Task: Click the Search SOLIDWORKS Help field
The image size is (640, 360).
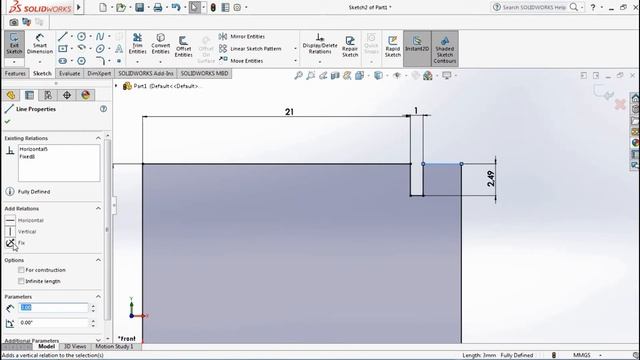Action: (x=534, y=7)
